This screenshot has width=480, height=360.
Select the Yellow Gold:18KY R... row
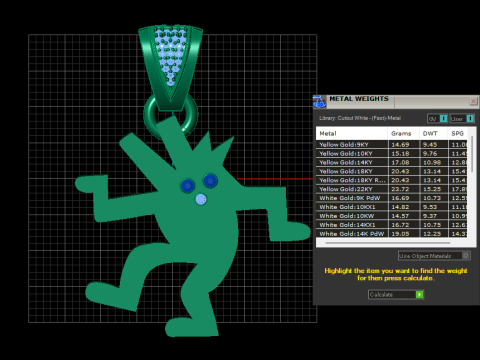point(392,180)
